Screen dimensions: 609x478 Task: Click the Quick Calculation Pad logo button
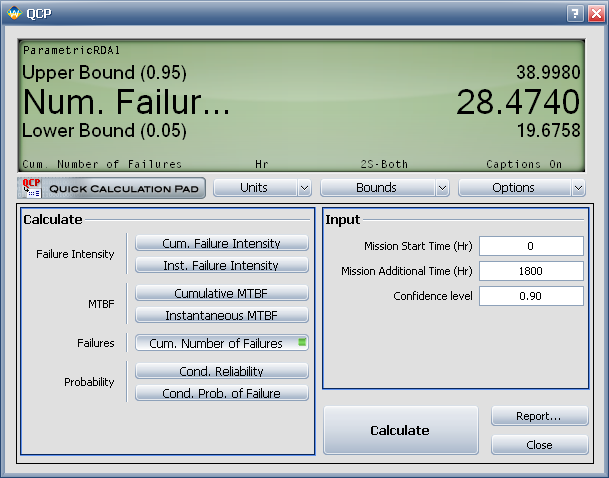pyautogui.click(x=111, y=188)
